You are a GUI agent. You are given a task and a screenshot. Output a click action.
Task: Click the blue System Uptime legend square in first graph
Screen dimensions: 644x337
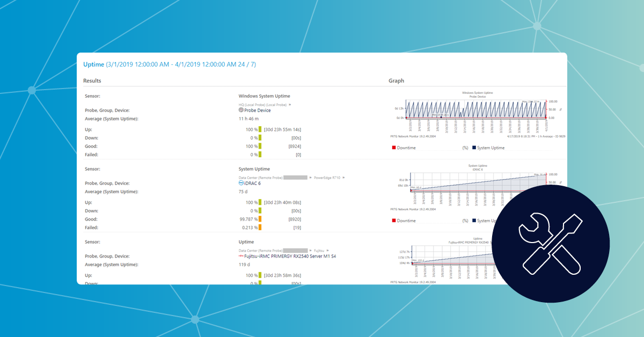[473, 148]
